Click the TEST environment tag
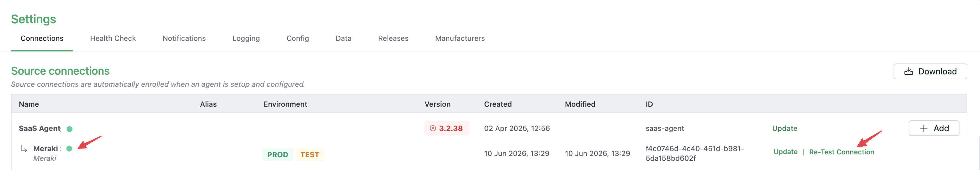 [x=310, y=155]
